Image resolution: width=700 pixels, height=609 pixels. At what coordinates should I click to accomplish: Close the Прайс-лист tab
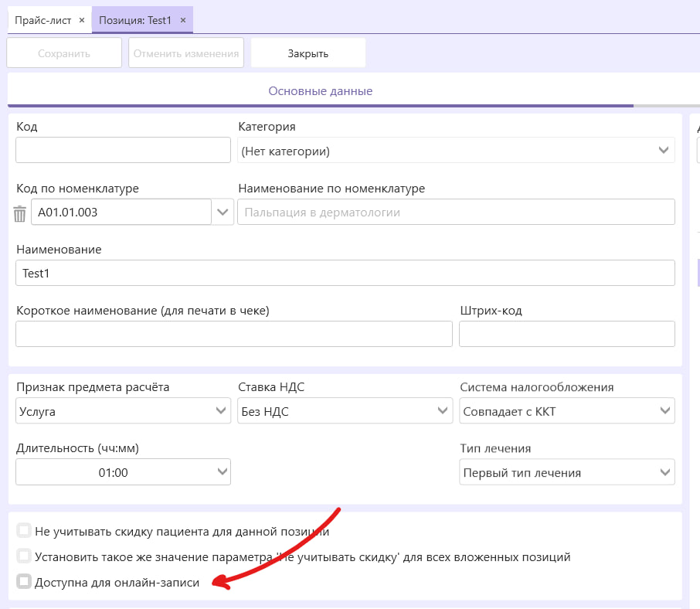click(x=82, y=20)
